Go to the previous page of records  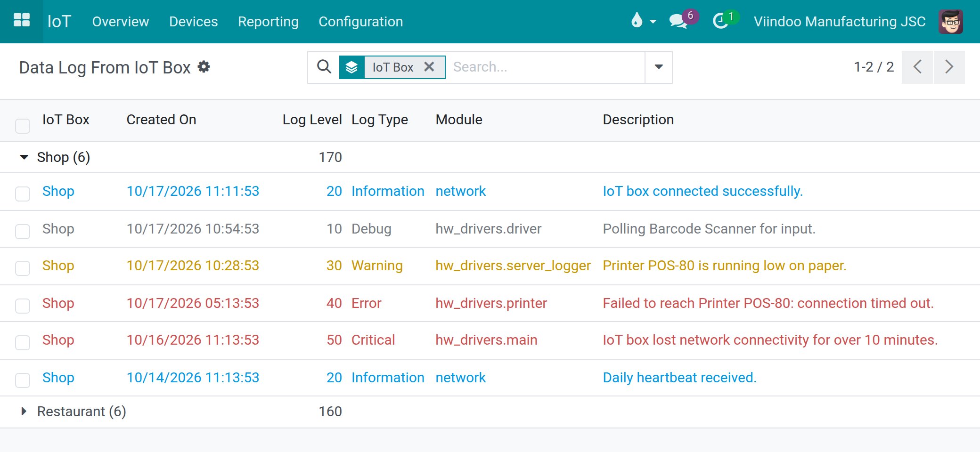917,67
